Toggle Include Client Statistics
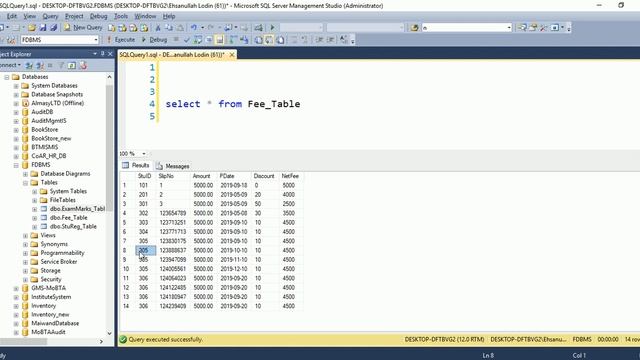The image size is (640, 360). [x=244, y=40]
